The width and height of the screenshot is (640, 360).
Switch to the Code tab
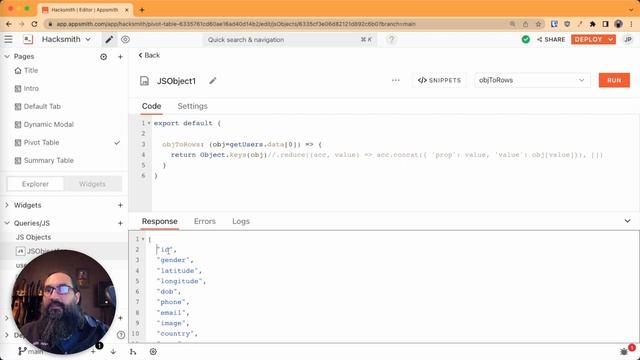151,106
